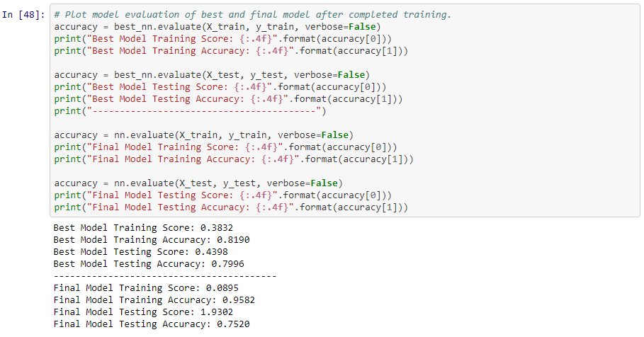The height and width of the screenshot is (337, 644).
Task: Click the print statement for Best Model Testing Score
Action: [220, 86]
